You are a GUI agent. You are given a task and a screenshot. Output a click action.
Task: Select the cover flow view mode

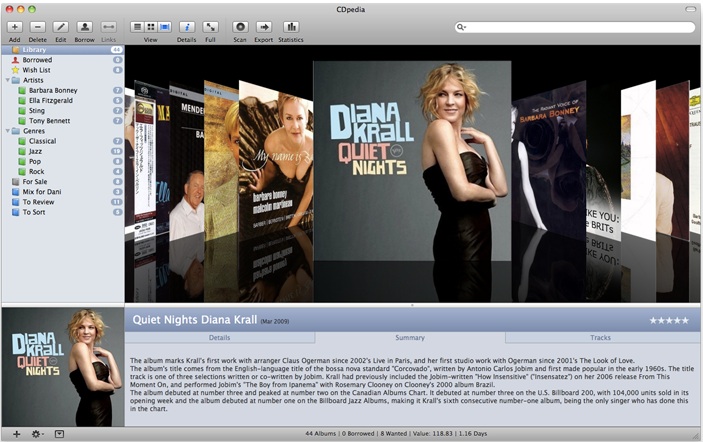(x=163, y=26)
